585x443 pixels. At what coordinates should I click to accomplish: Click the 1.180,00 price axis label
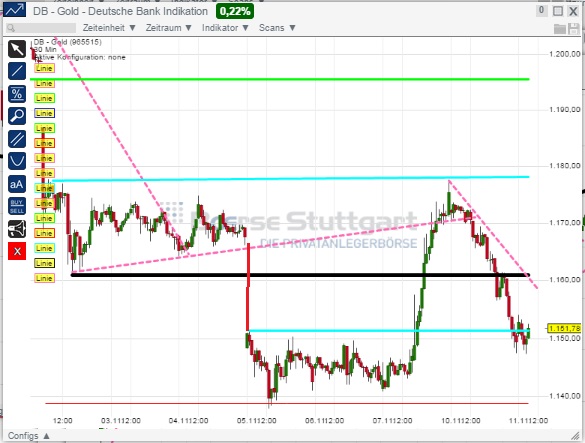[565, 166]
